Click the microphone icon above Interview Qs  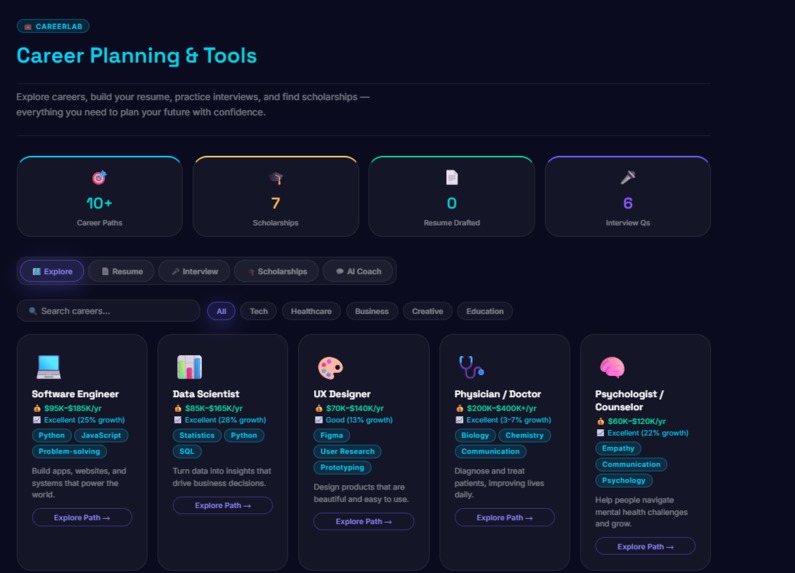point(628,177)
